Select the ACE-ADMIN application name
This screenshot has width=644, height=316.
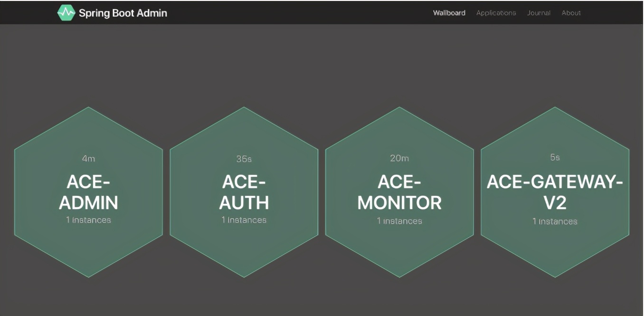(88, 192)
